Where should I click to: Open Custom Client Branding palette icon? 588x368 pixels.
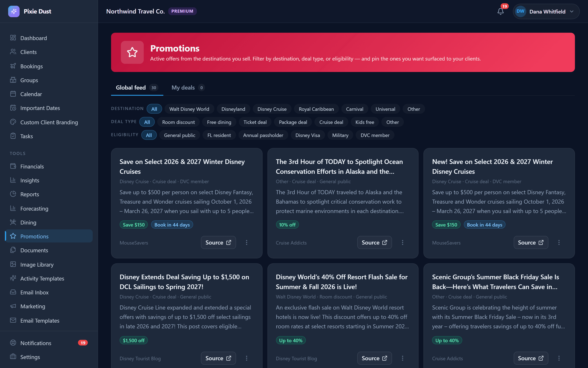click(x=13, y=122)
